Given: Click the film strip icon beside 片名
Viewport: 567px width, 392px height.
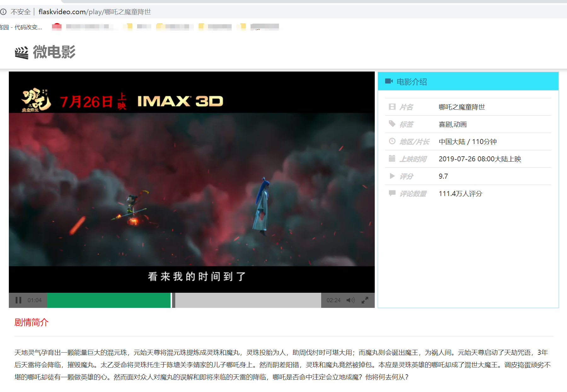Looking at the screenshot, I should [392, 107].
